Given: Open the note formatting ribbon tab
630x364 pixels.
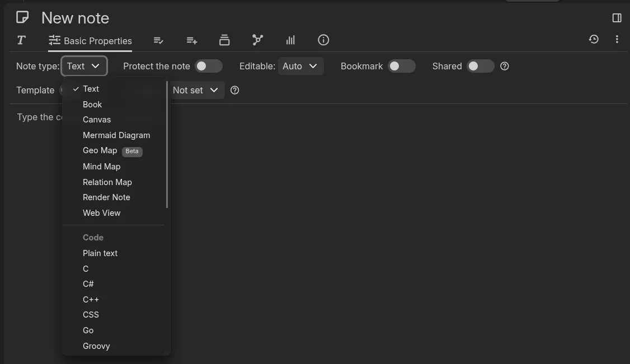Looking at the screenshot, I should click(21, 40).
